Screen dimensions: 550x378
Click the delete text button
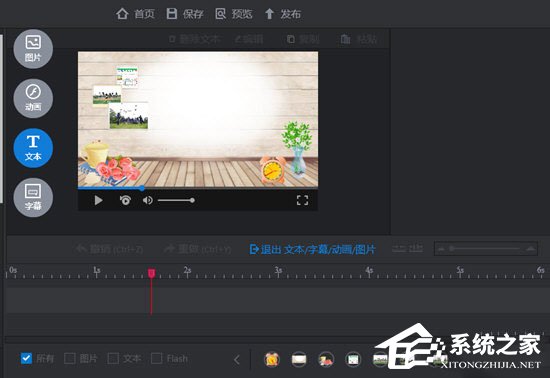click(x=195, y=39)
